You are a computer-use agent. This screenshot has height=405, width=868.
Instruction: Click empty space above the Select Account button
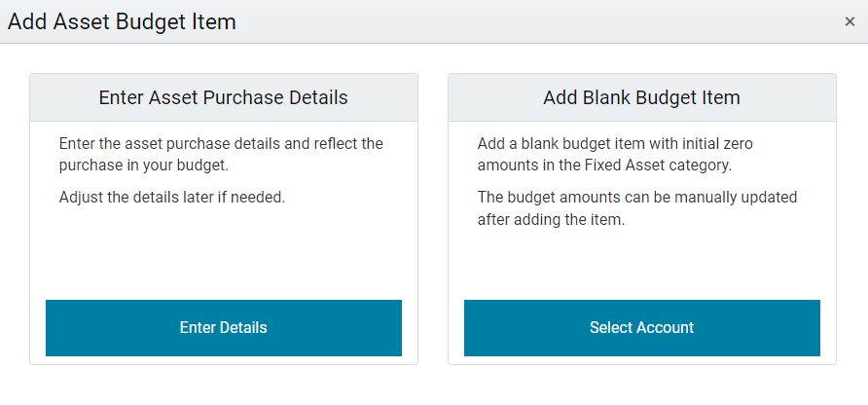641,263
